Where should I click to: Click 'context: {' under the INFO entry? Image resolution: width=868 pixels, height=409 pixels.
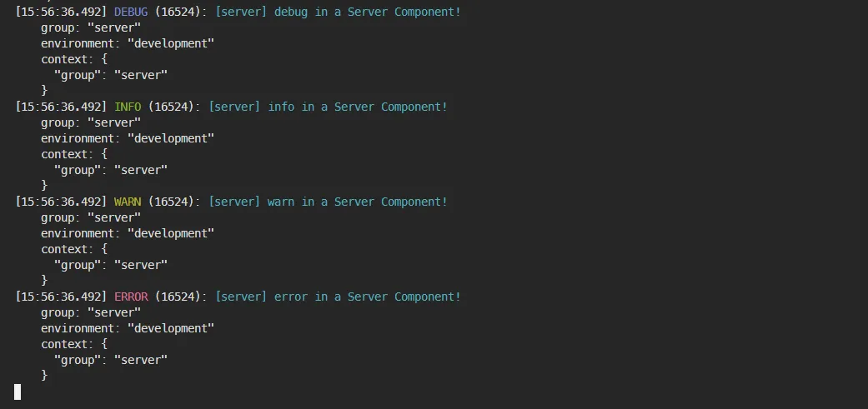point(74,154)
